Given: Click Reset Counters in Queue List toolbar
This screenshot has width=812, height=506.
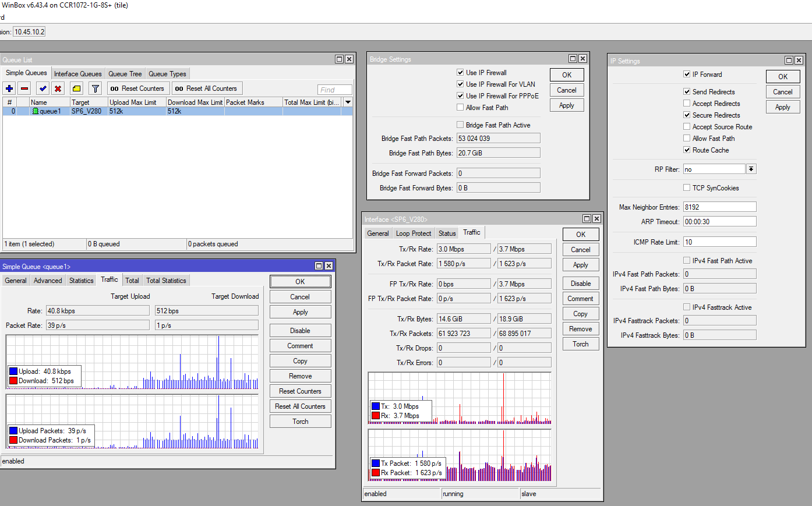Looking at the screenshot, I should pyautogui.click(x=137, y=89).
